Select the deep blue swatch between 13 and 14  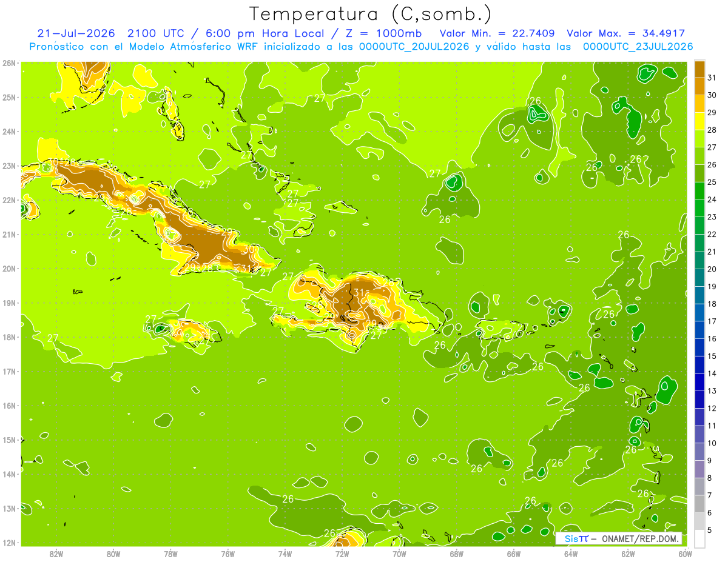tap(699, 382)
